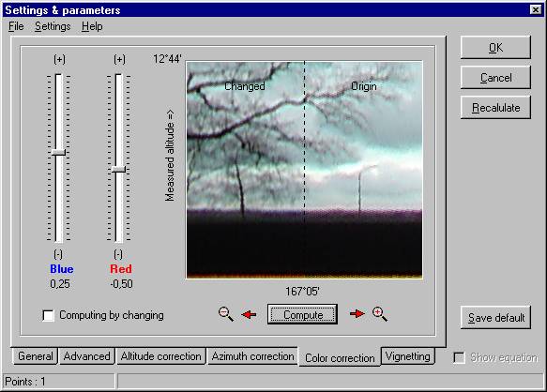
Task: Switch to the Advanced tab
Action: (x=87, y=356)
